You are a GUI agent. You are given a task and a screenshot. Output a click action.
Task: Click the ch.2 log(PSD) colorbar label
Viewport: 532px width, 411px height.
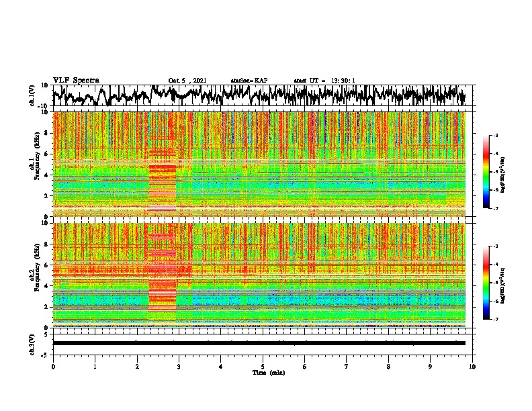coord(502,285)
